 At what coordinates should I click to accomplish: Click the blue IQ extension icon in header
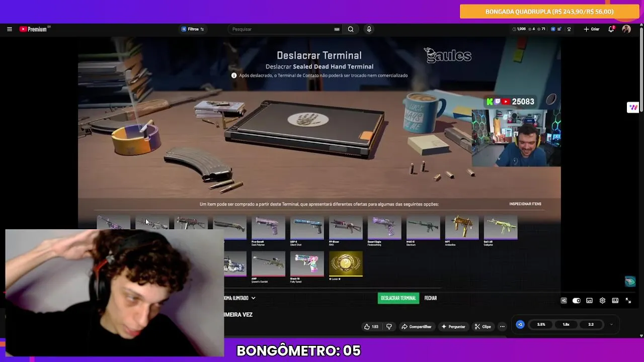click(x=553, y=29)
